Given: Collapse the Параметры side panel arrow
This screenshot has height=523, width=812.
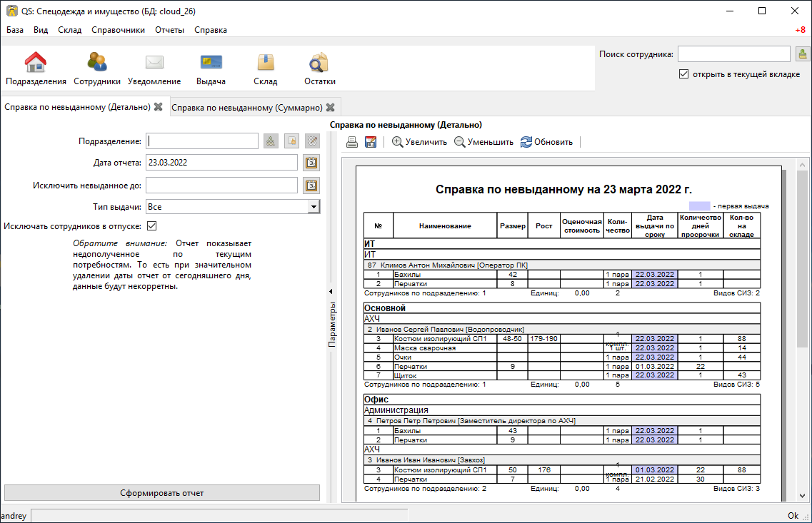Looking at the screenshot, I should click(331, 291).
